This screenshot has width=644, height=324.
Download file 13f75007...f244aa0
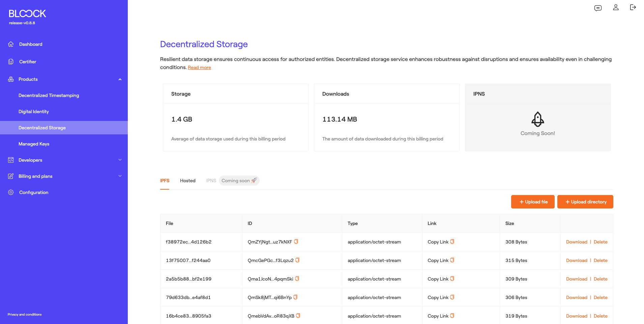(x=577, y=260)
